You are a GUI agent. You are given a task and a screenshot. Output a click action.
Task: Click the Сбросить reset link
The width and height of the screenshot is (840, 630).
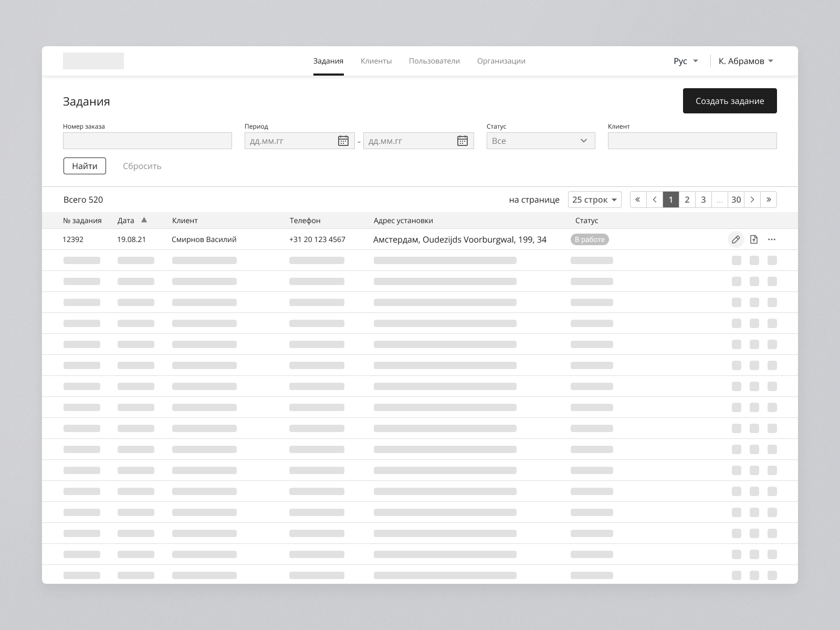coord(142,166)
